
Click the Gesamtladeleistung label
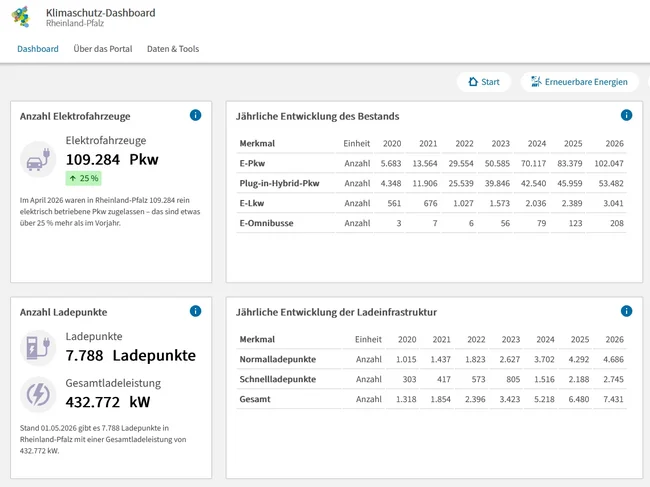(113, 383)
